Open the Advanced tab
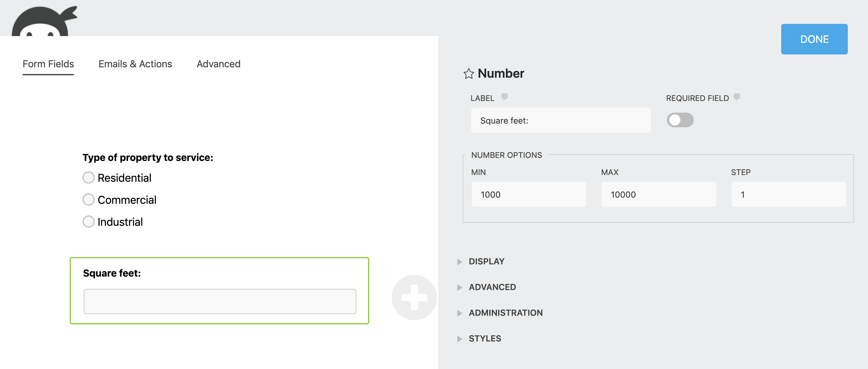Screen dimensions: 868x369 point(218,64)
